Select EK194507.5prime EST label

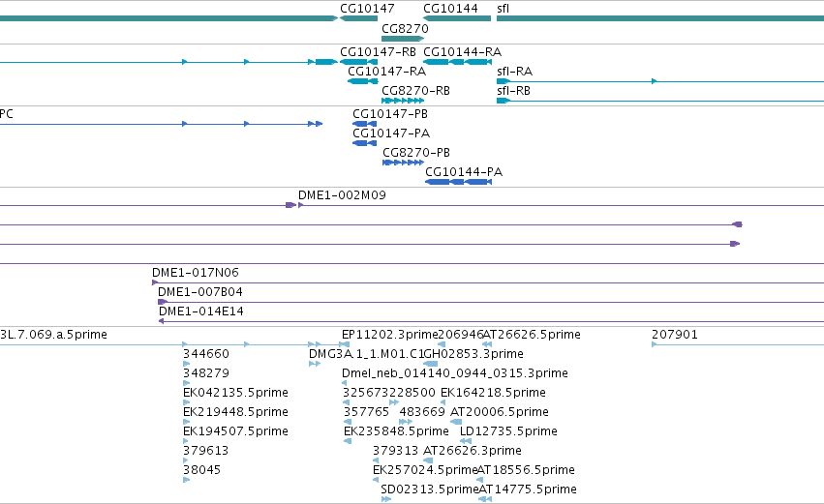pos(235,431)
